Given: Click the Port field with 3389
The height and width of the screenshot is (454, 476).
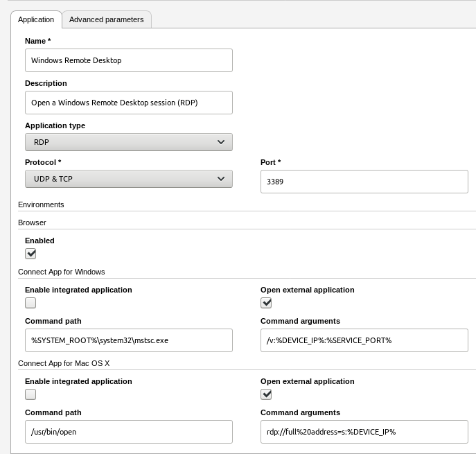Looking at the screenshot, I should (364, 182).
